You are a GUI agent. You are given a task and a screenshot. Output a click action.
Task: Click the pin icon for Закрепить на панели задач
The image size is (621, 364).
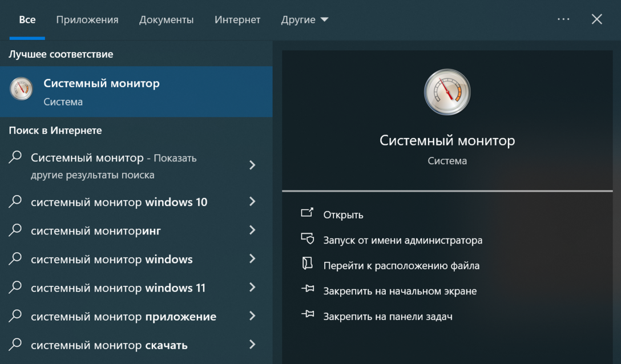tap(307, 315)
